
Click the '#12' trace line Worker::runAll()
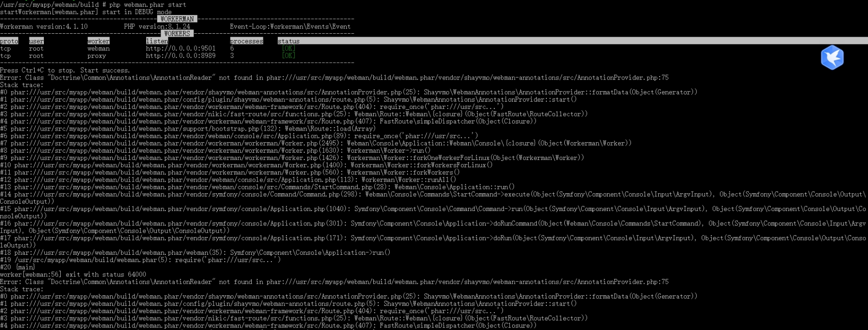228,180
